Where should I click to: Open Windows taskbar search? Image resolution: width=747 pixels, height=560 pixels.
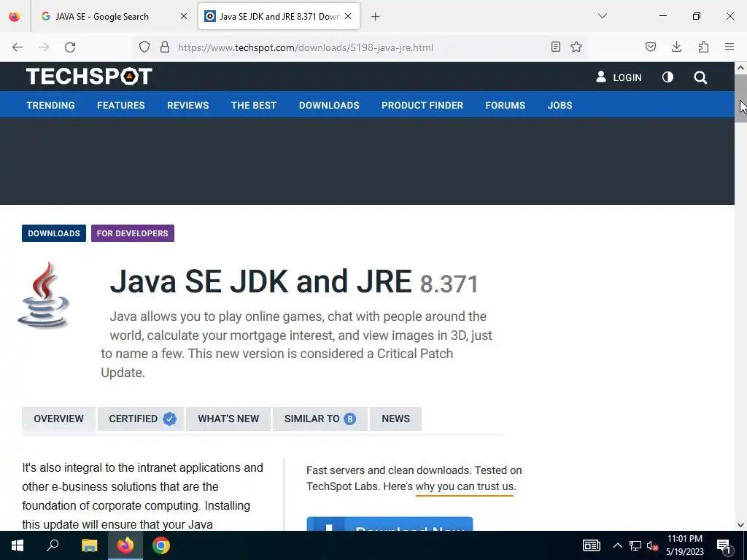coord(53,545)
